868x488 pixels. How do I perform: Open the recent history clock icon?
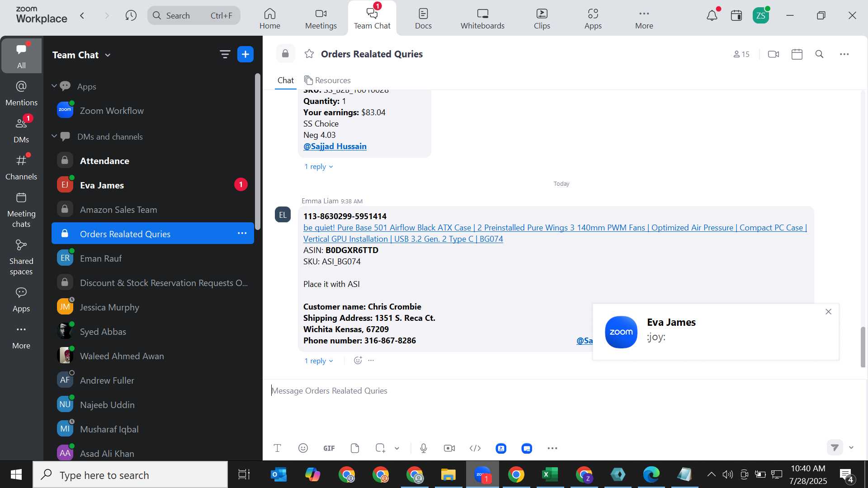coord(131,16)
